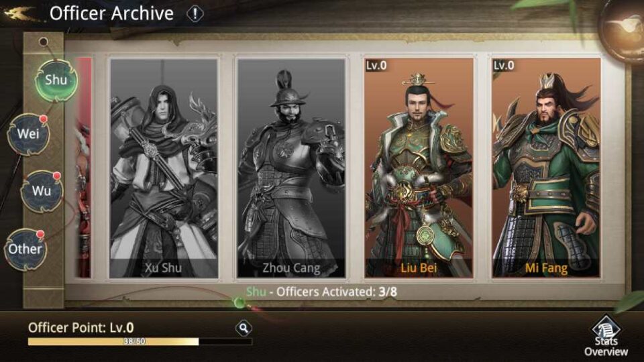Open the exclamation info icon beside Officer Archive
This screenshot has height=362, width=644.
click(195, 14)
